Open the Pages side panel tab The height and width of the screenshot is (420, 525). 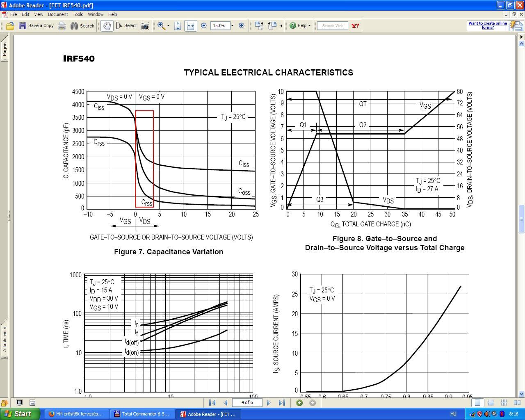point(5,49)
